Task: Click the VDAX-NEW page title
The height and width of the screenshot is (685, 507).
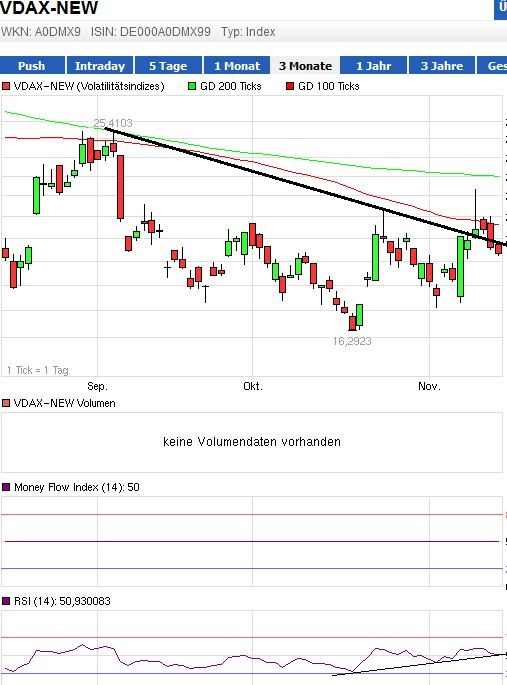Action: [x=49, y=7]
